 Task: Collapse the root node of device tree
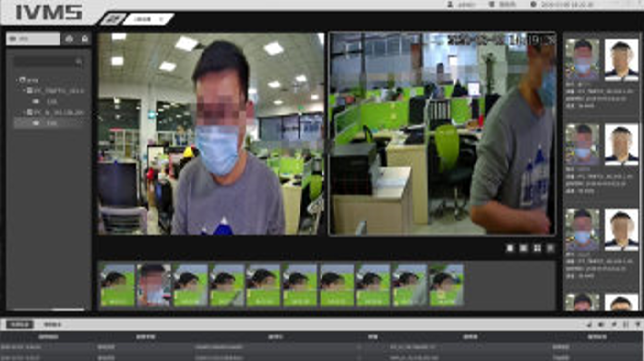17,80
